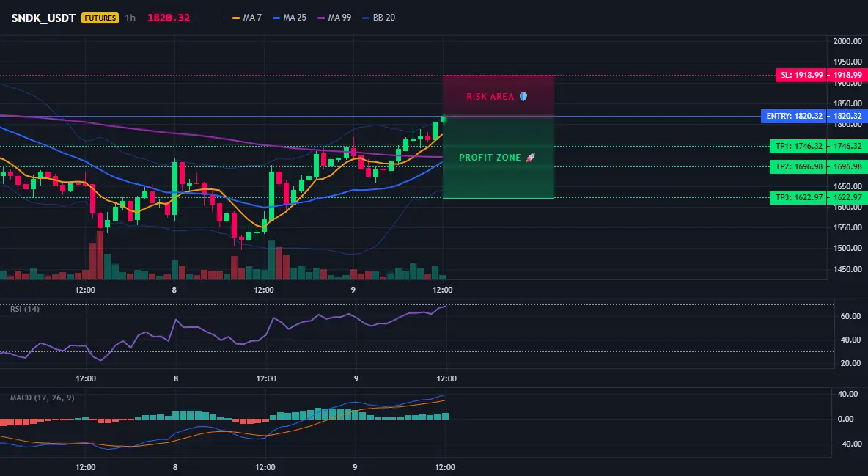The image size is (868, 476).
Task: Click the rocket icon beside PROFIT ZONE
Action: pos(530,158)
